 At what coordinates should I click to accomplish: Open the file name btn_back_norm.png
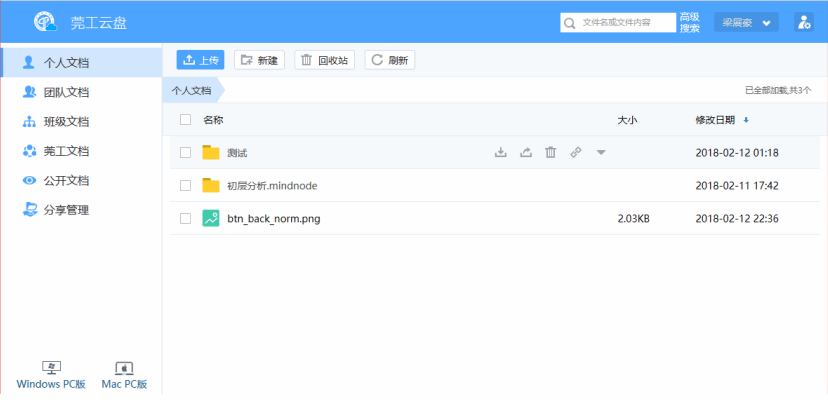(x=274, y=218)
